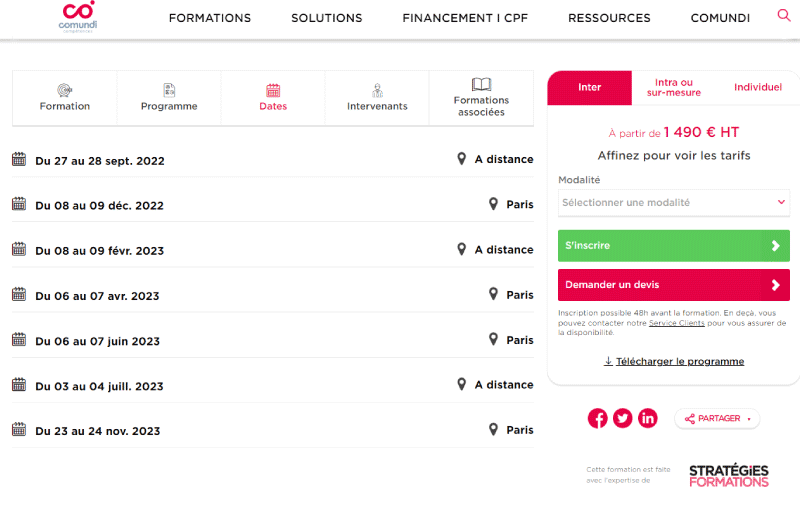Image resolution: width=800 pixels, height=530 pixels.
Task: Click the Programme document icon
Action: point(169,90)
